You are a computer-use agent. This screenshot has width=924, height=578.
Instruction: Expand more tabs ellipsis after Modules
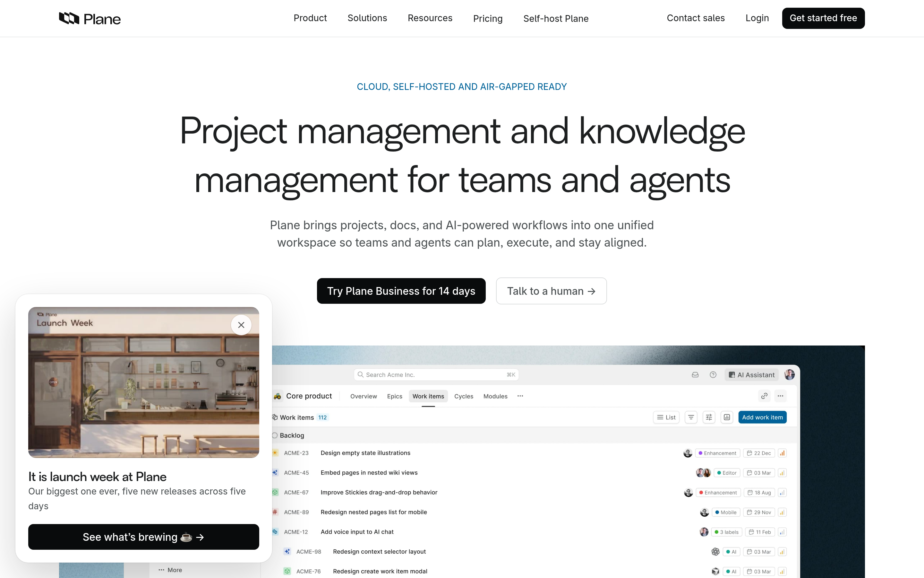[520, 396]
